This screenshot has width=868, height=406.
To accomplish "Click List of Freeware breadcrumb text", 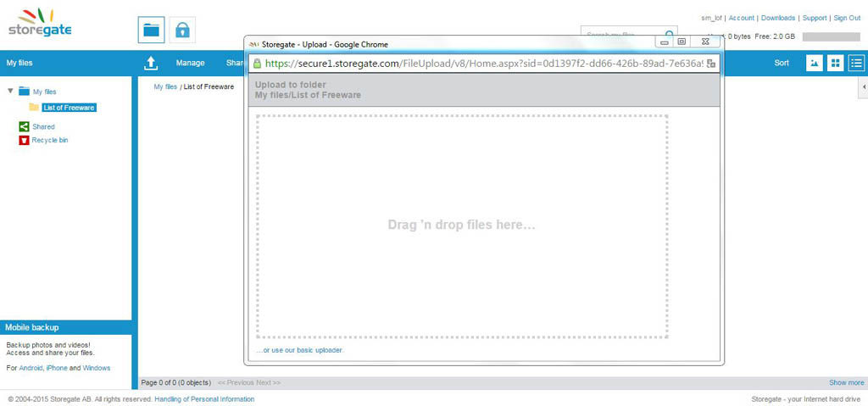I will 209,87.
